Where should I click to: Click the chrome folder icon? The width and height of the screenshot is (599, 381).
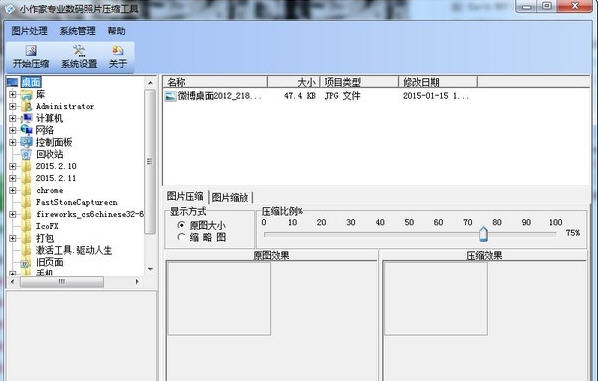26,190
